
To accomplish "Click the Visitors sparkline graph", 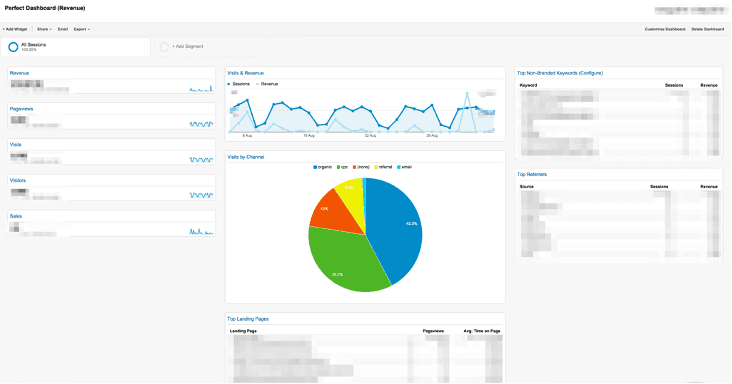I will (x=201, y=195).
